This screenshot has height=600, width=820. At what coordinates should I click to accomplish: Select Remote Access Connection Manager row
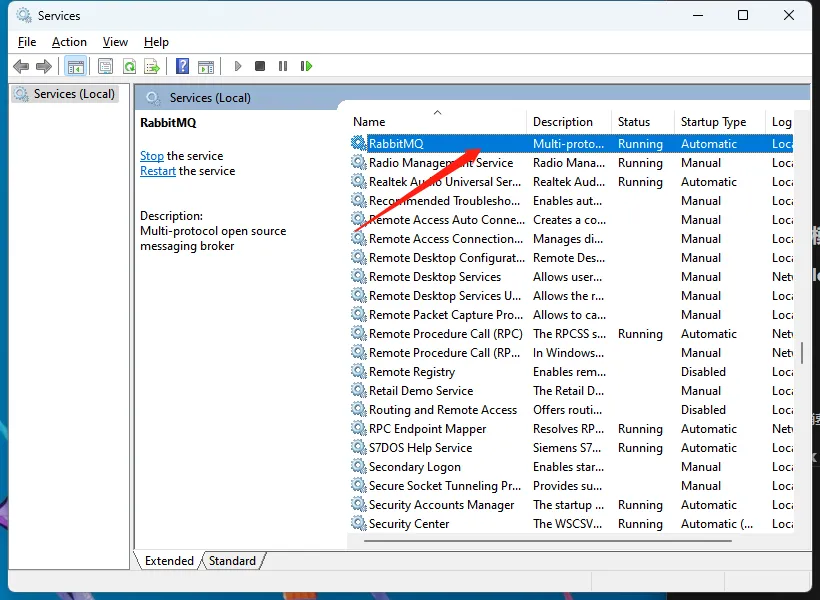571,239
